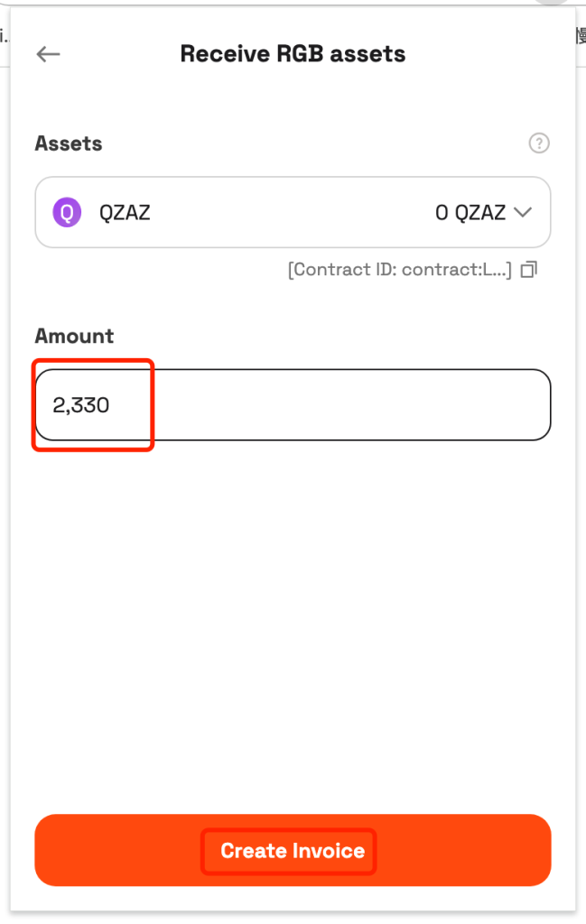
Task: Click the purple Q asset logo
Action: [x=67, y=212]
